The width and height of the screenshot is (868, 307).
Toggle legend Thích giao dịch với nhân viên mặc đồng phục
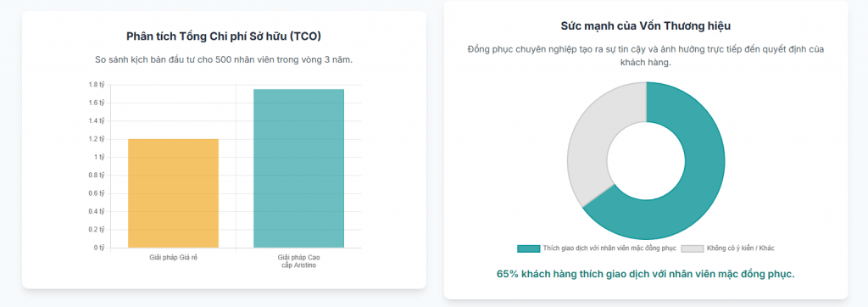click(609, 248)
